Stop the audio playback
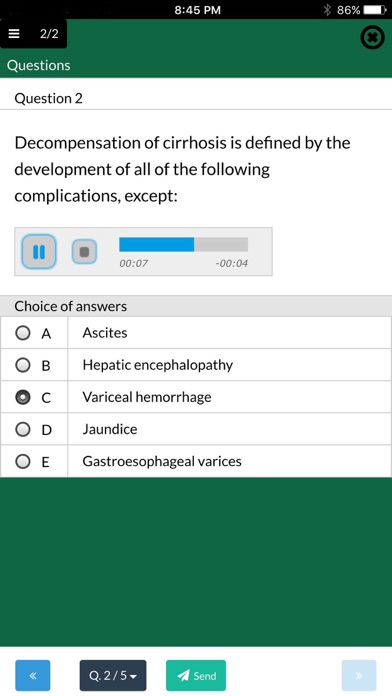Screen dimensions: 392x696 click(84, 252)
